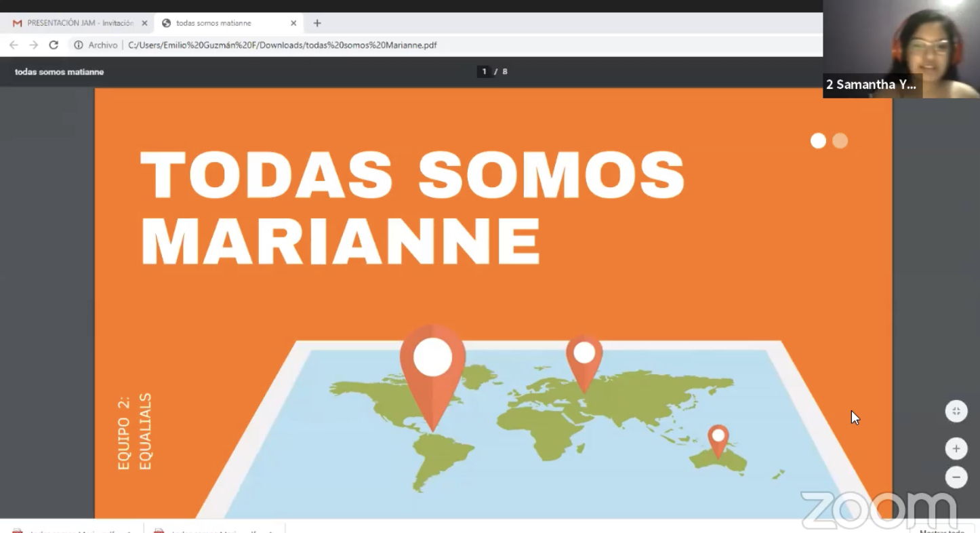980x533 pixels.
Task: Click the PDF page number field
Action: (484, 71)
